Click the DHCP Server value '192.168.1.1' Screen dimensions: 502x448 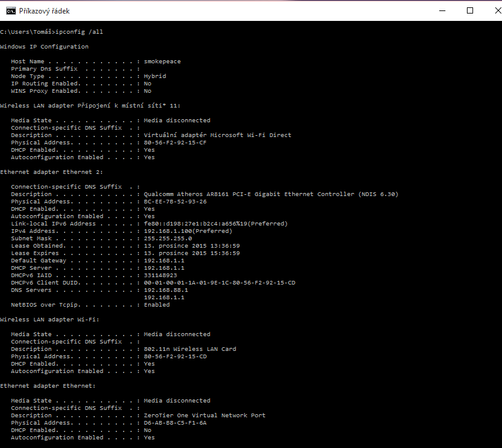point(164,268)
